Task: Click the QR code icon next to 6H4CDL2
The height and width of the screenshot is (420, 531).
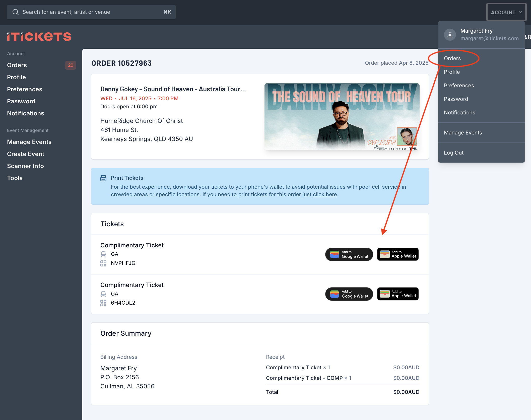Action: coord(103,303)
